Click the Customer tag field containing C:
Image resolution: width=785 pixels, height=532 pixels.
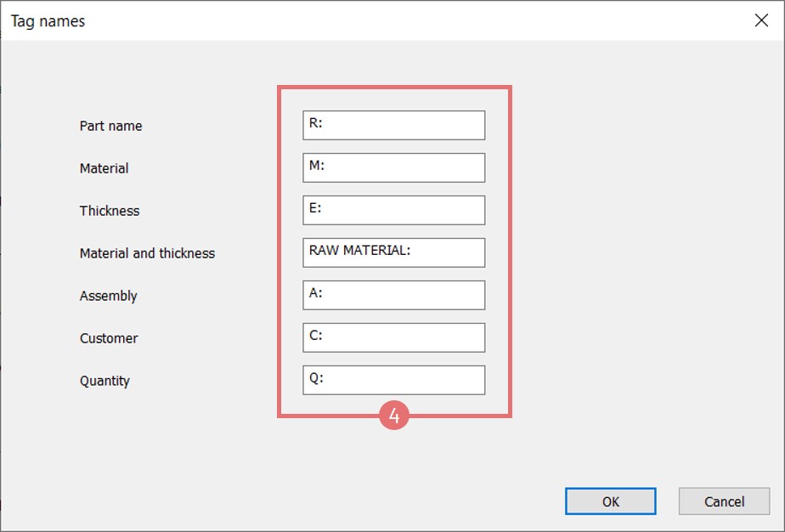coord(393,337)
